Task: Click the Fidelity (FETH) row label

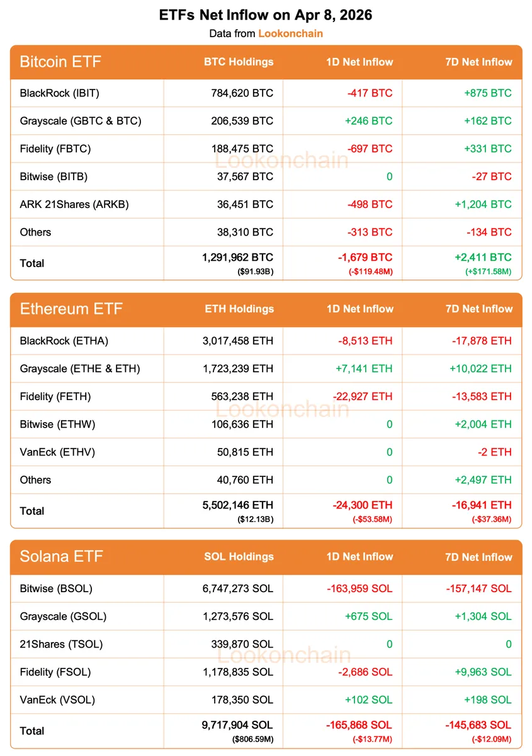Action: 55,396
